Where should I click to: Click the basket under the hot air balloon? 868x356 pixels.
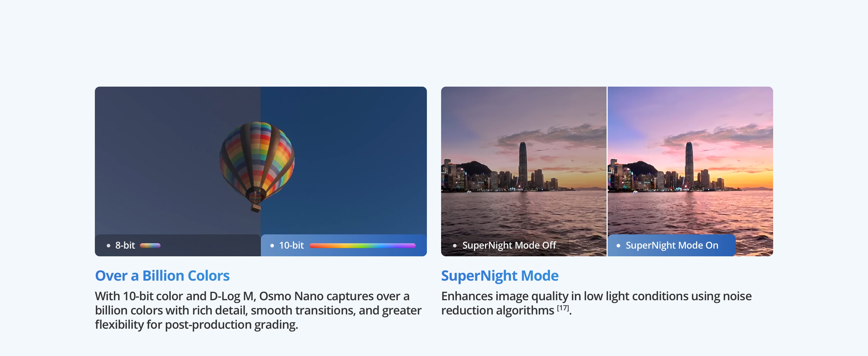click(x=256, y=207)
